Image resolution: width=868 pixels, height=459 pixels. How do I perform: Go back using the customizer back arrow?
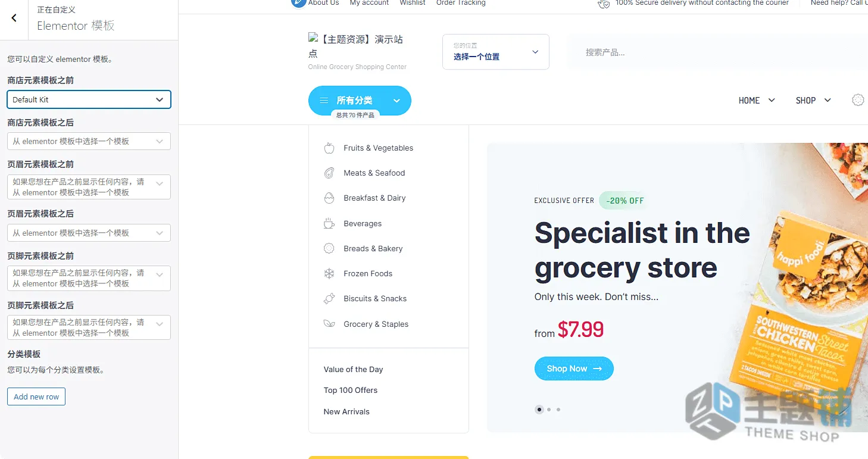pyautogui.click(x=14, y=18)
